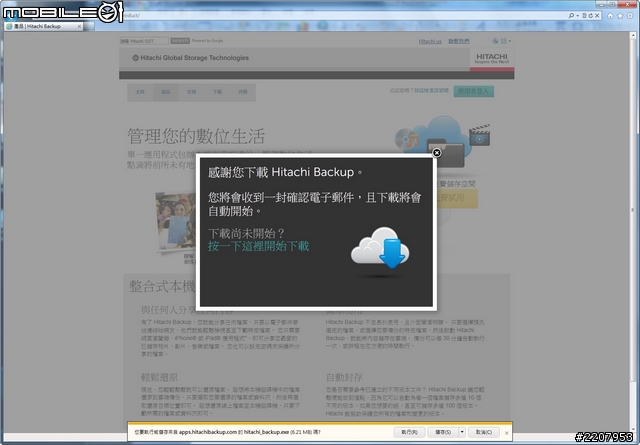Click the site Search button

pyautogui.click(x=180, y=41)
